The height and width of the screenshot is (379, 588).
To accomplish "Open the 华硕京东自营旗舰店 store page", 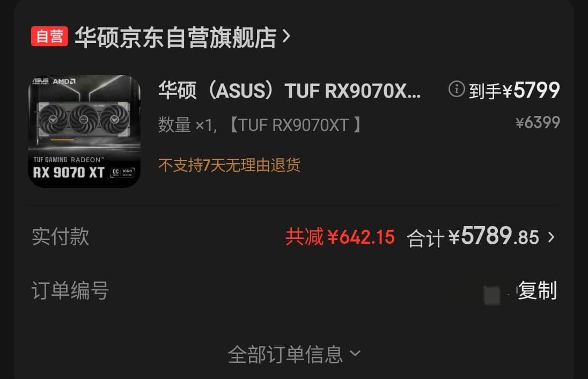I will pyautogui.click(x=175, y=37).
